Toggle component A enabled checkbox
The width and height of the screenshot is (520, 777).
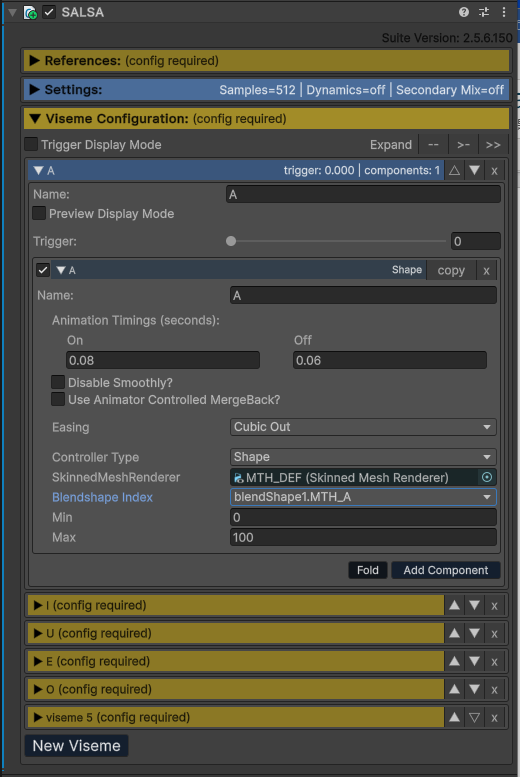click(43, 270)
